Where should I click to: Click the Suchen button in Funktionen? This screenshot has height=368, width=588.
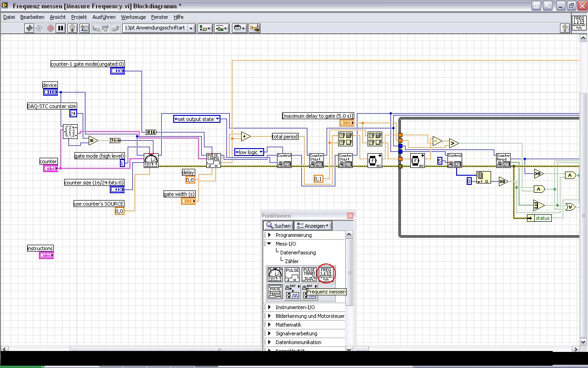coord(278,226)
